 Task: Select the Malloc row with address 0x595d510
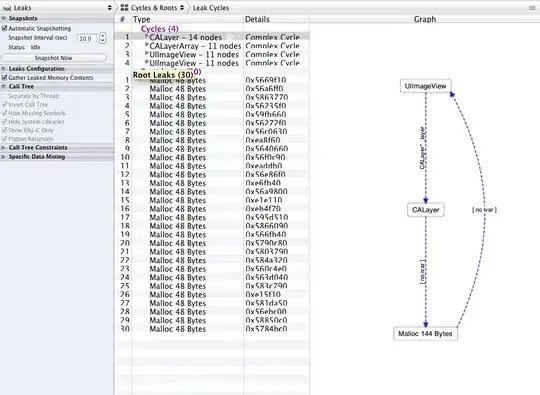212,217
